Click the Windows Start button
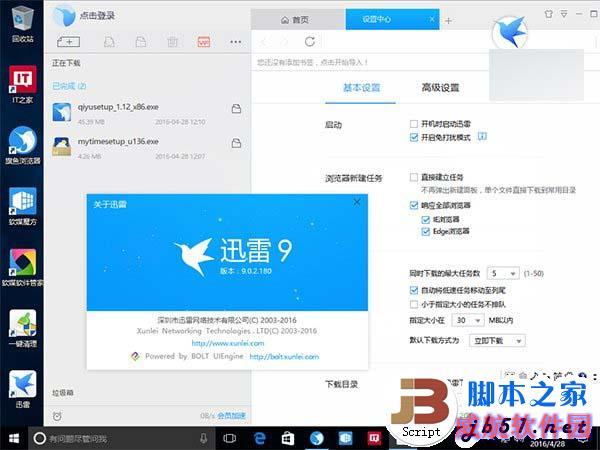Viewport: 600px width, 450px height. (14, 439)
